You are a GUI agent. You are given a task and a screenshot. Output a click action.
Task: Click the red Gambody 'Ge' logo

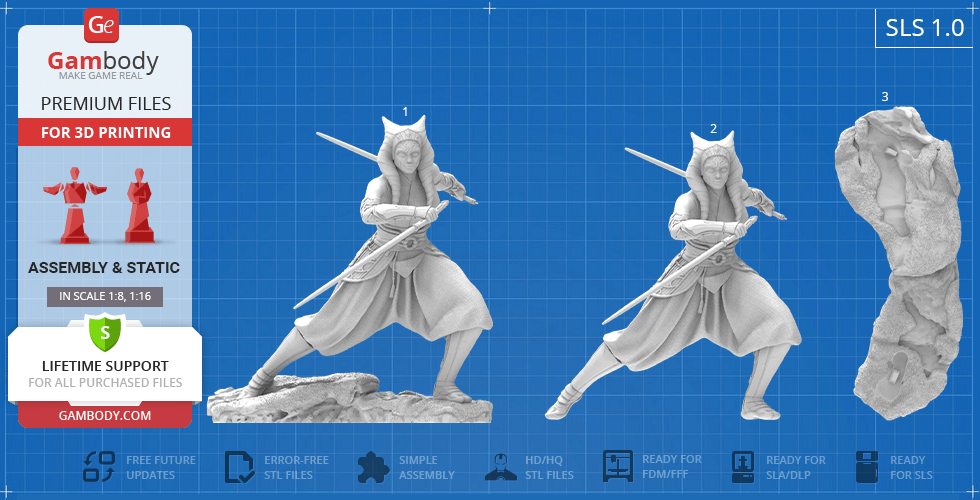102,24
